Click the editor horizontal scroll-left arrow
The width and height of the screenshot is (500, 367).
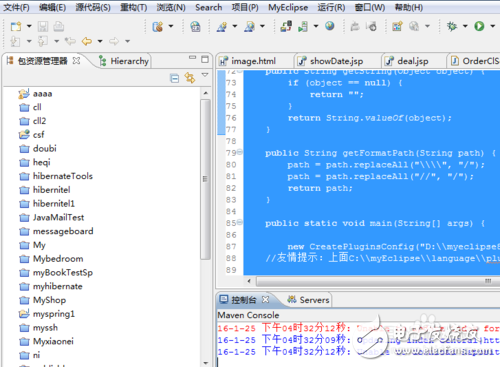pyautogui.click(x=249, y=281)
